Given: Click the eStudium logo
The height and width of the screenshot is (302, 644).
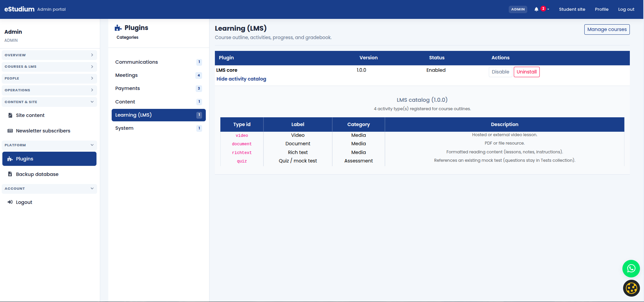Looking at the screenshot, I should [19, 9].
